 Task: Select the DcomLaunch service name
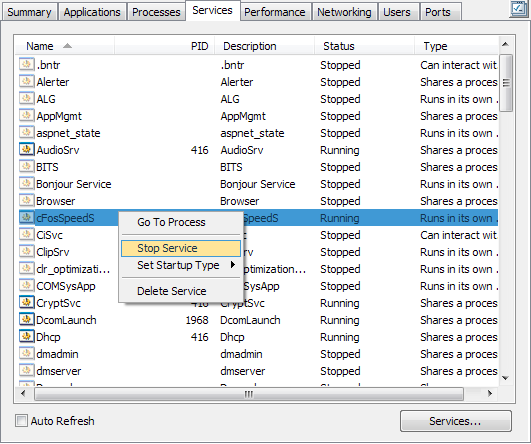click(66, 320)
